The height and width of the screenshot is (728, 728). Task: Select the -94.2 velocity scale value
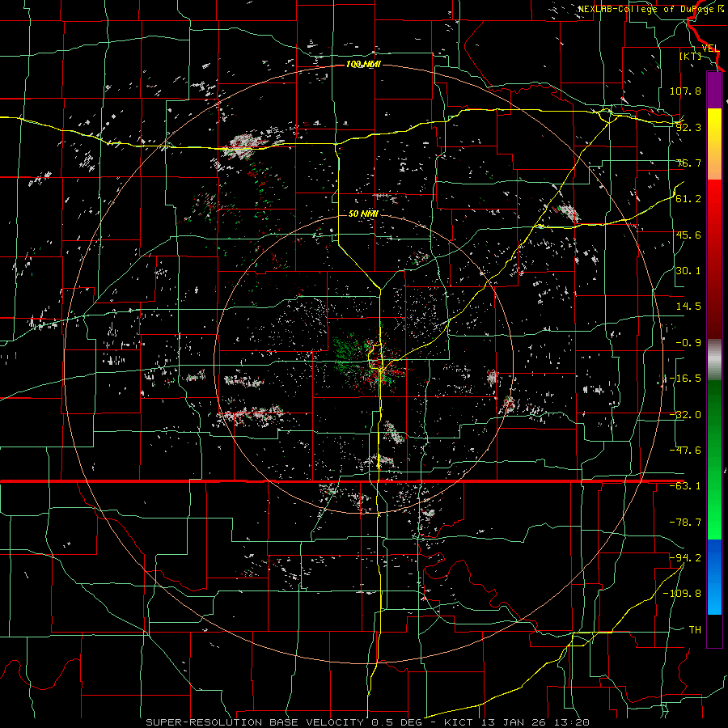tap(685, 557)
